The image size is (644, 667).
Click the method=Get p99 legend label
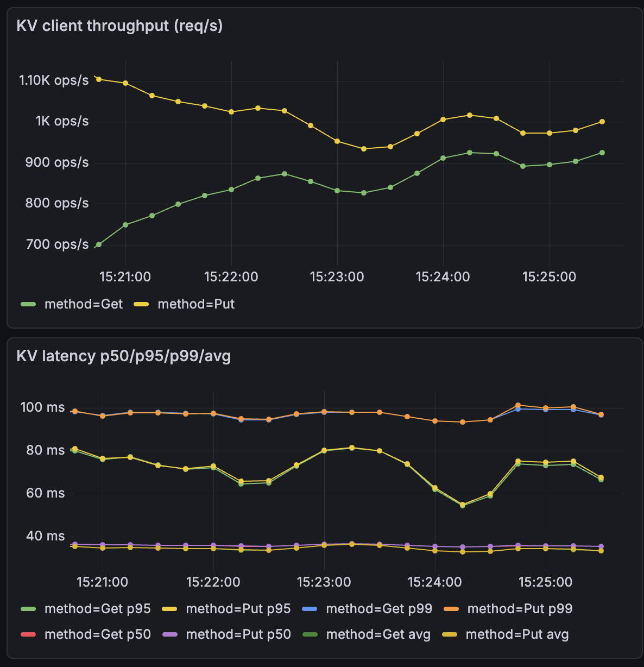pos(379,609)
